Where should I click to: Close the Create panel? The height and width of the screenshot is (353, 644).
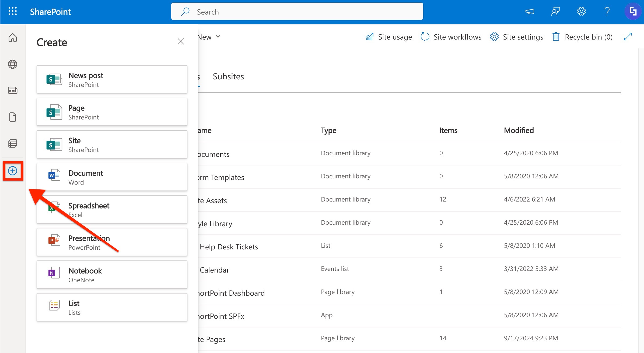[x=181, y=41]
